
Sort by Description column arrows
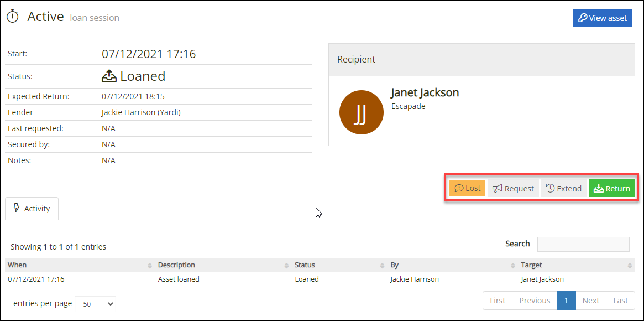(286, 266)
